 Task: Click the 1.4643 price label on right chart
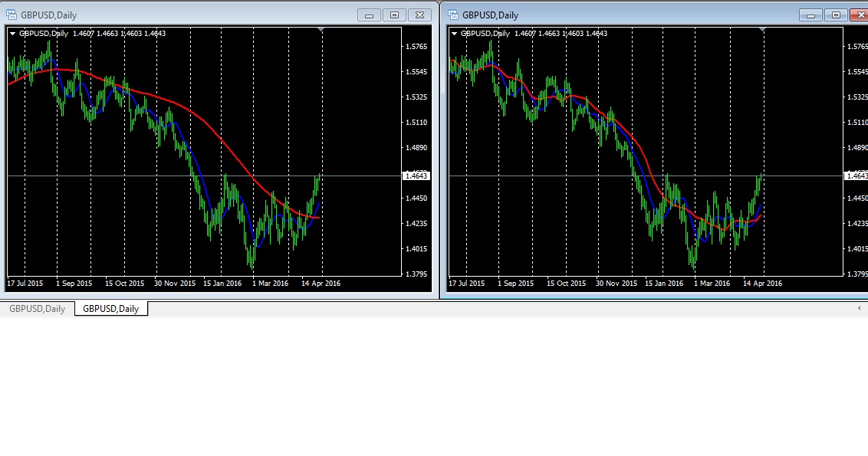856,176
